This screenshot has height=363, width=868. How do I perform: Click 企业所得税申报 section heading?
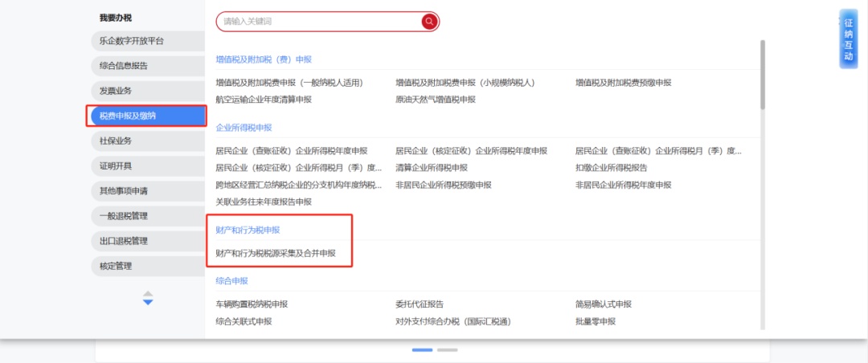(x=244, y=128)
